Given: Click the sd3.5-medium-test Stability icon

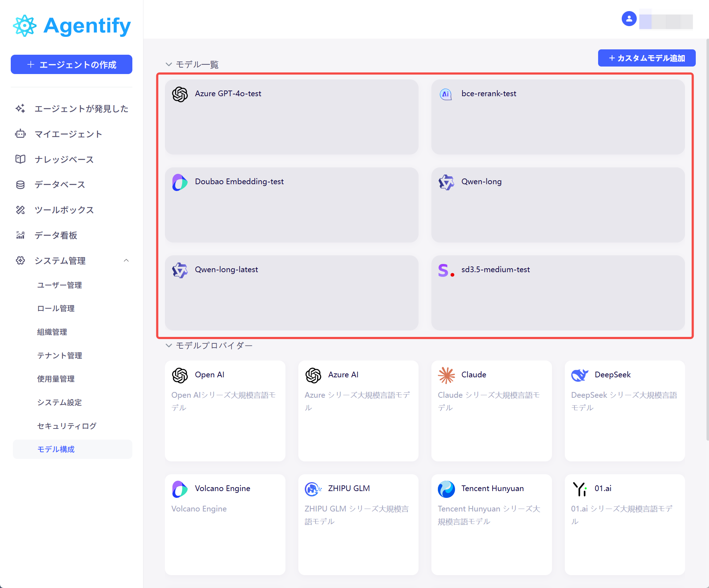Looking at the screenshot, I should coord(446,270).
